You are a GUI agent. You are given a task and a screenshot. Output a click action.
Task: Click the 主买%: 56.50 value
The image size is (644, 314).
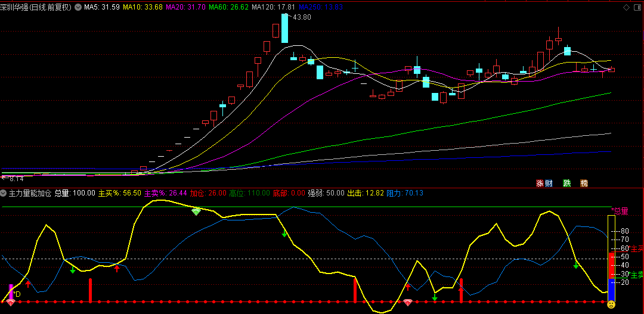(119, 192)
